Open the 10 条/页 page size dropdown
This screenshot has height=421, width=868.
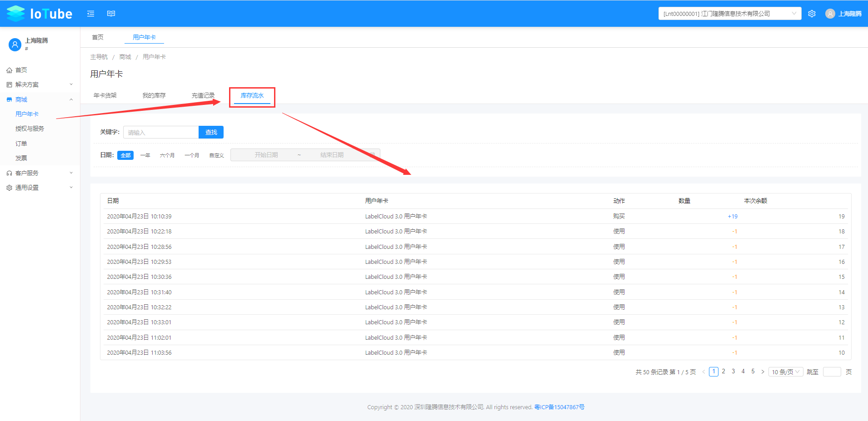coord(786,372)
